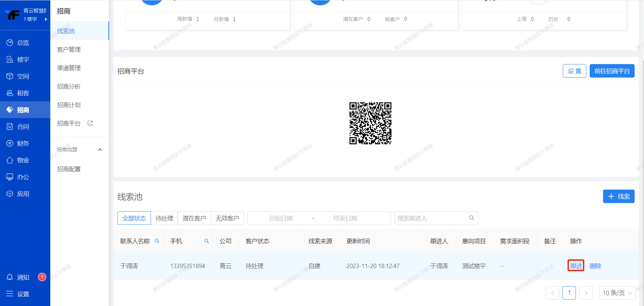
Task: Select the 潜在客户 status filter
Action: click(x=194, y=218)
